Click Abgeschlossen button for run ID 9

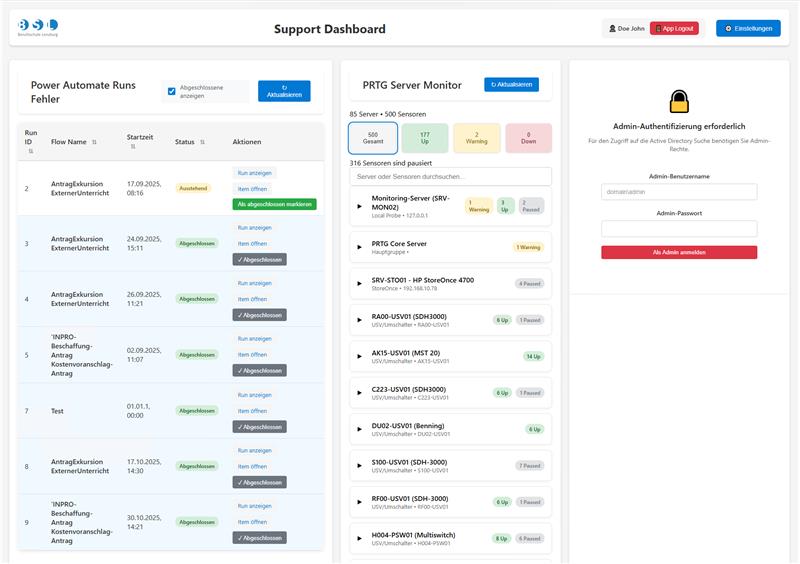260,538
